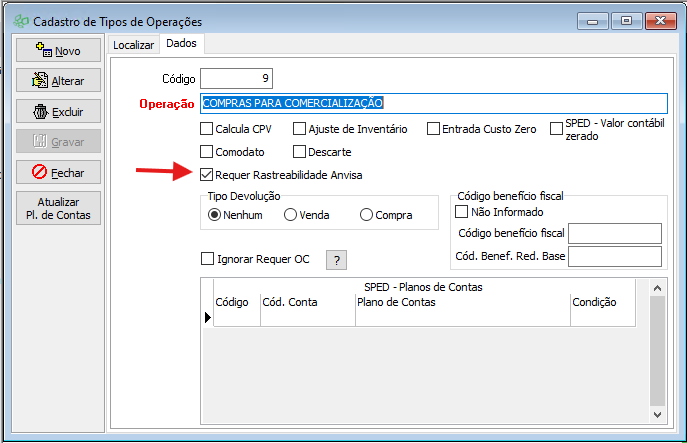687x443 pixels.
Task: Enable the Calcula CPV checkbox
Action: [x=207, y=128]
